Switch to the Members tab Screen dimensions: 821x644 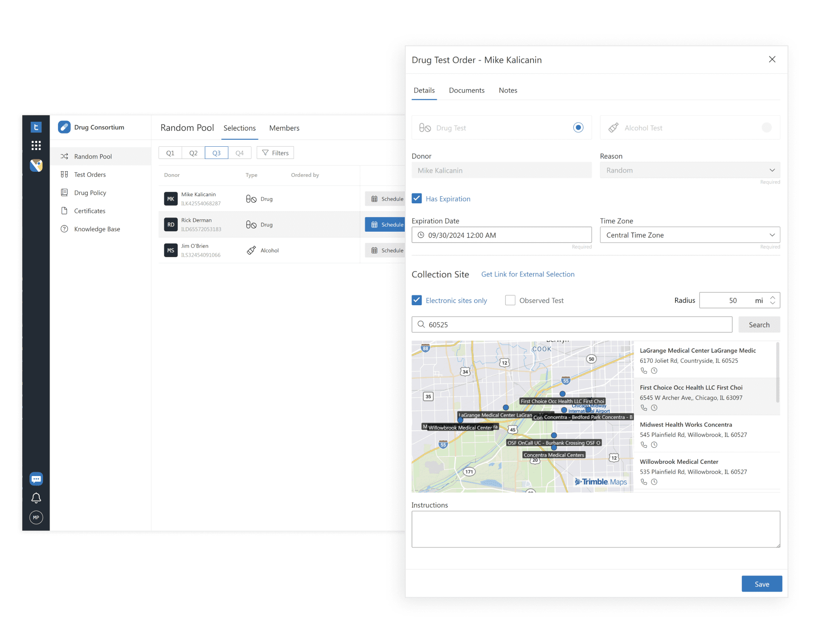tap(284, 128)
